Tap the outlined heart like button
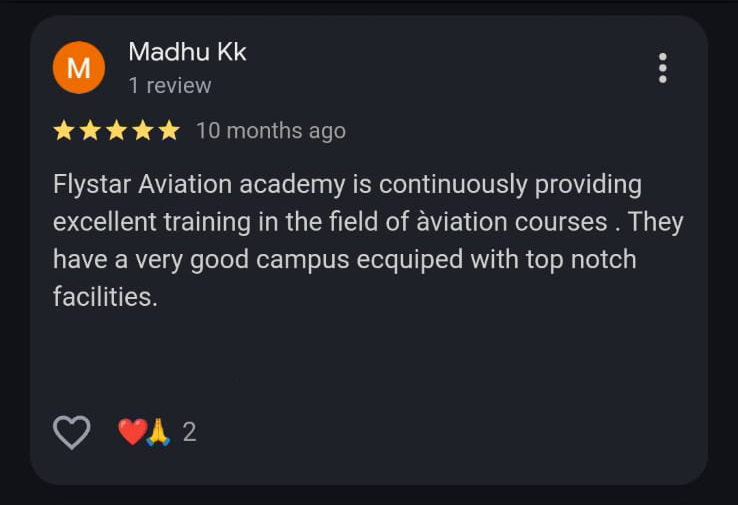The width and height of the screenshot is (738, 505). coord(71,432)
